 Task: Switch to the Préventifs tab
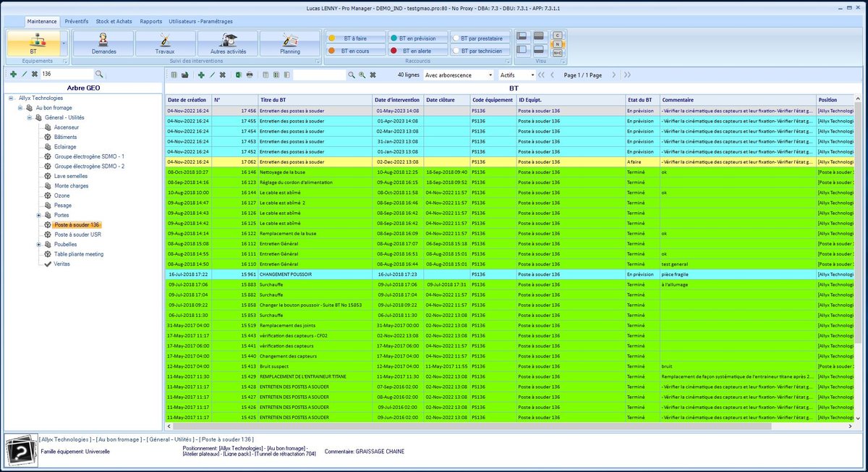point(77,21)
